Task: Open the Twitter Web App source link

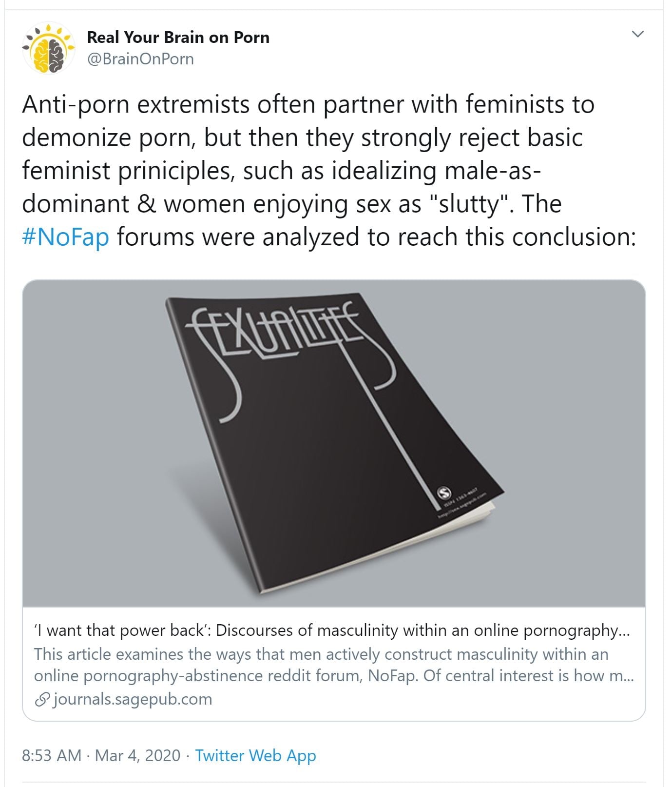Action: pyautogui.click(x=255, y=755)
